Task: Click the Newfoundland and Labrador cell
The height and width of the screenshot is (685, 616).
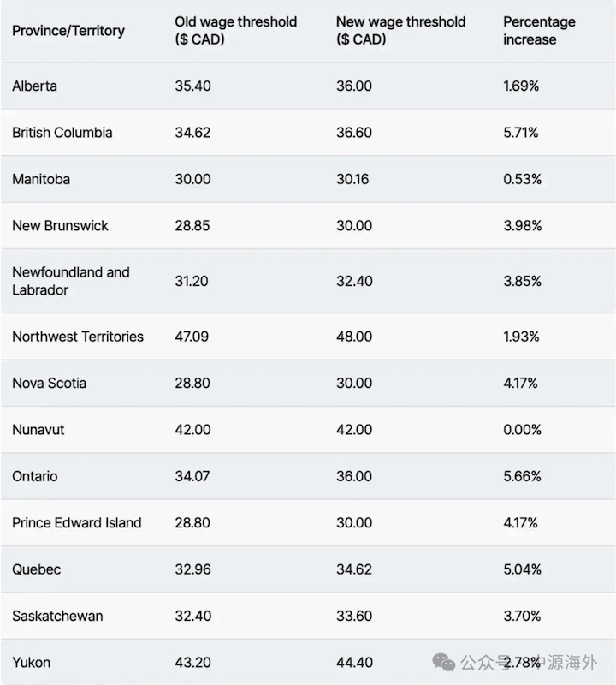Action: pos(71,281)
